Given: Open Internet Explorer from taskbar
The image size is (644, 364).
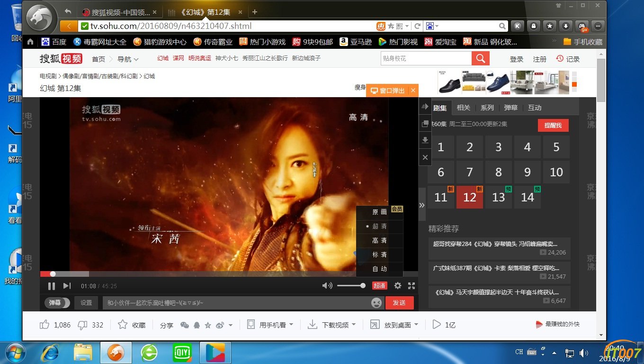Looking at the screenshot, I should 50,353.
